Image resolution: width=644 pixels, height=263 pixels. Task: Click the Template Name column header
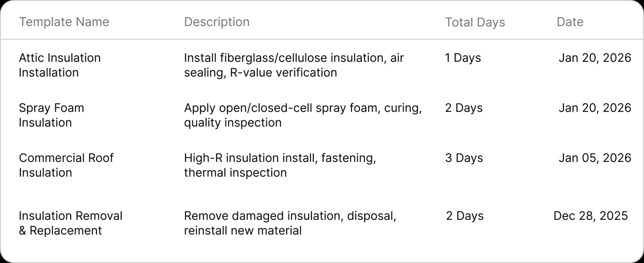[64, 22]
